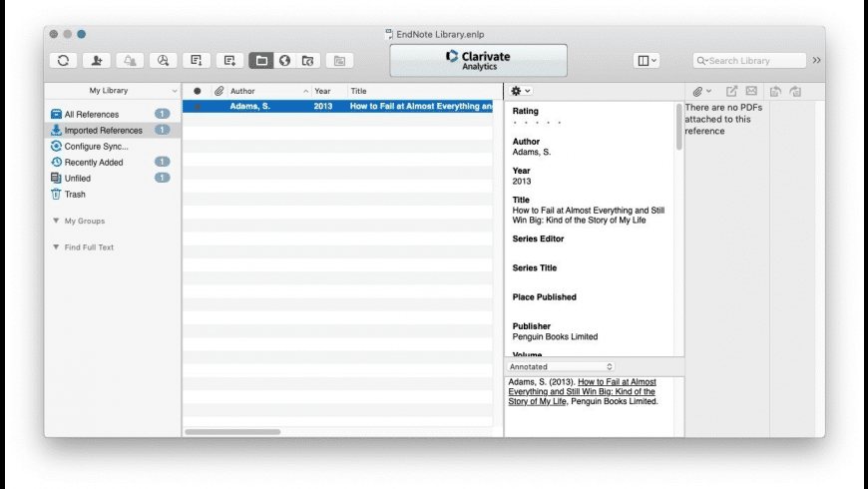The height and width of the screenshot is (489, 868).
Task: Collapse the My Groups section
Action: [x=56, y=221]
